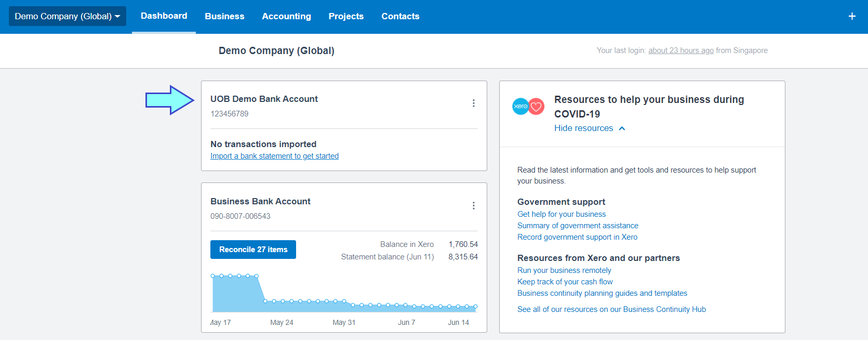This screenshot has height=340, width=868.
Task: Open the Business menu
Action: click(224, 16)
